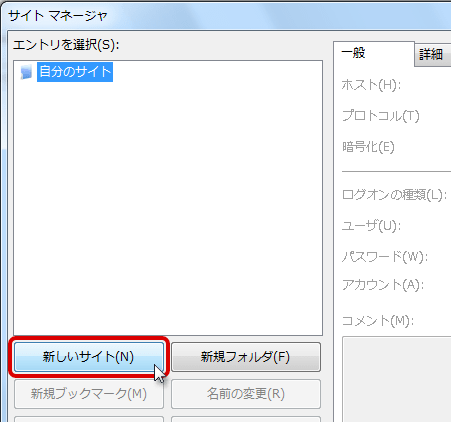Click the ホスト(H) label

[371, 85]
